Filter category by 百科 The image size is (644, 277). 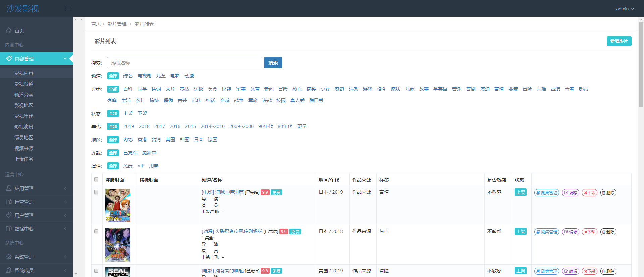point(128,89)
